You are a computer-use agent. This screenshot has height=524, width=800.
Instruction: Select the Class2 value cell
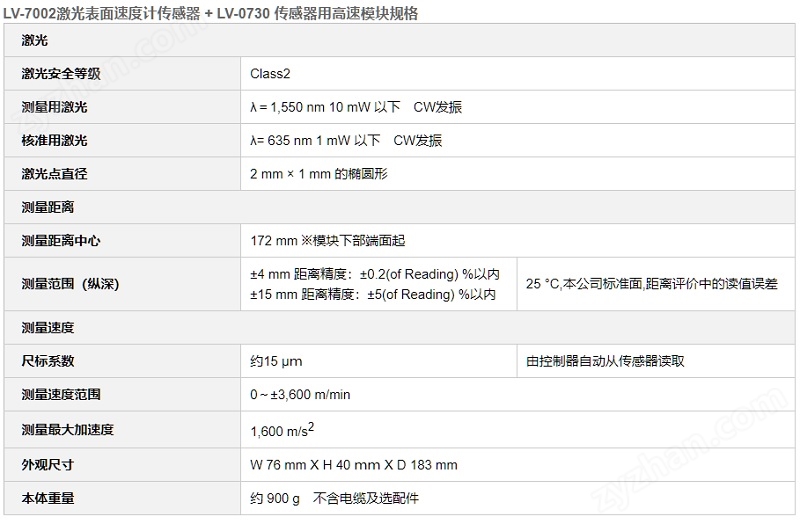517,73
